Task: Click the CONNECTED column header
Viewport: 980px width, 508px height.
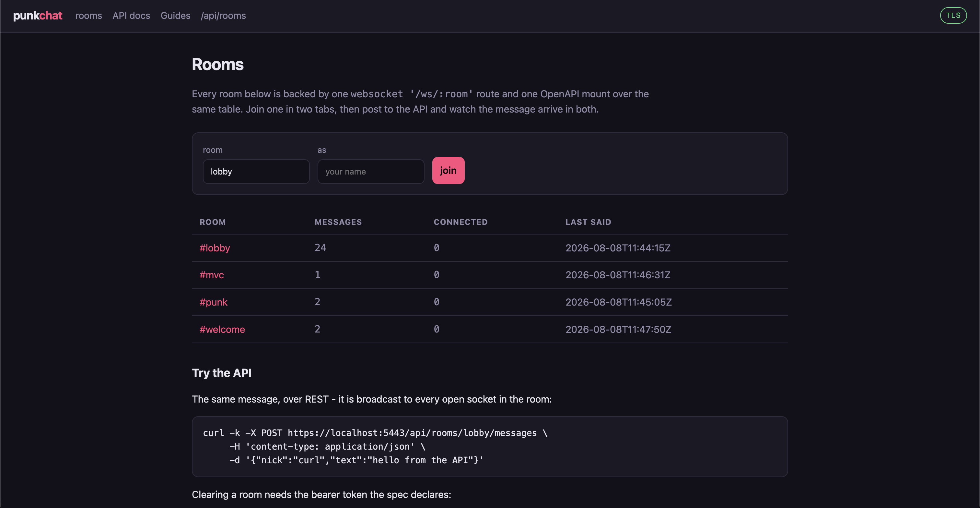Action: click(x=461, y=222)
